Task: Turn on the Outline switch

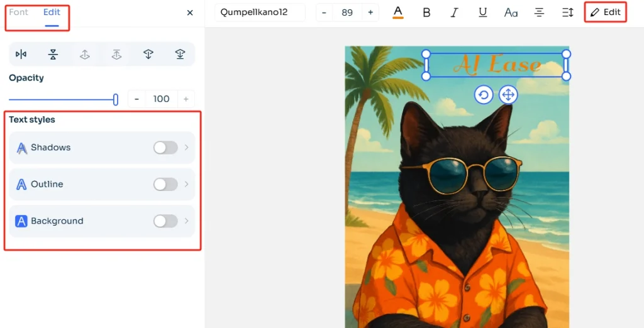Action: click(165, 184)
